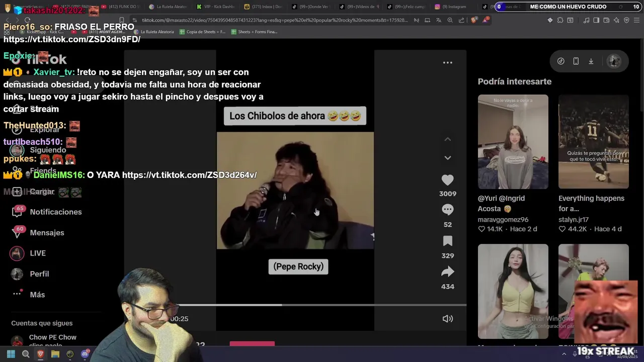
Task: Click the zoom magnifier icon in address bar
Action: coord(450,20)
